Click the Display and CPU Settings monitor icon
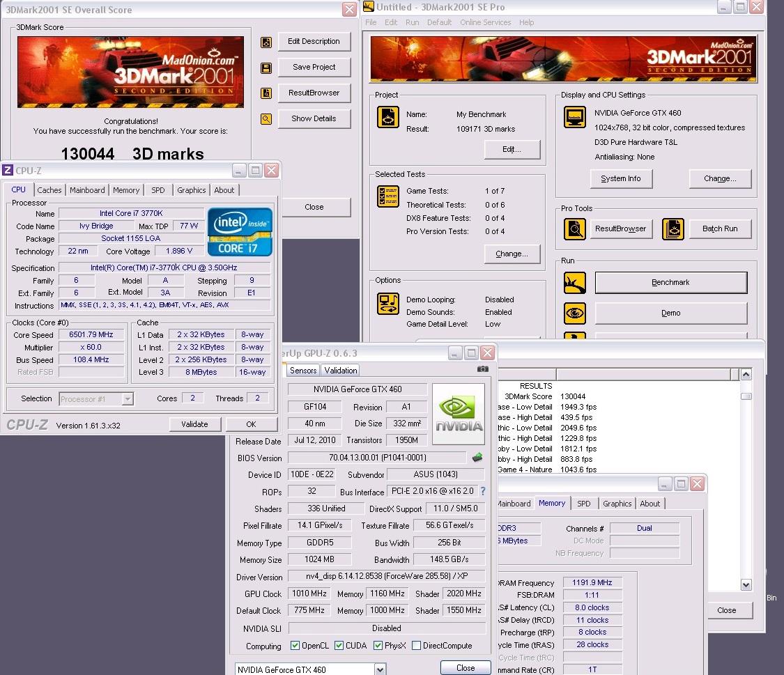784x675 pixels. [575, 118]
